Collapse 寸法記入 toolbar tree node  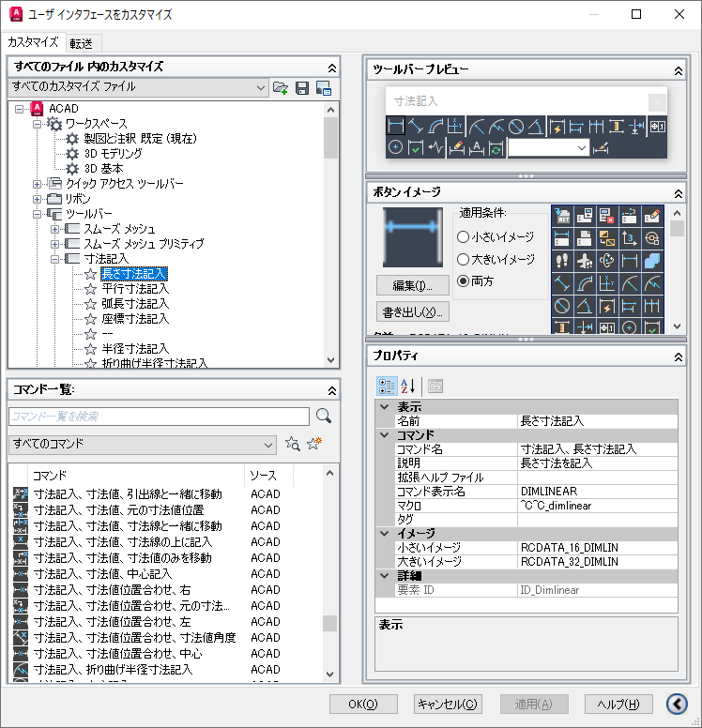tap(54, 259)
